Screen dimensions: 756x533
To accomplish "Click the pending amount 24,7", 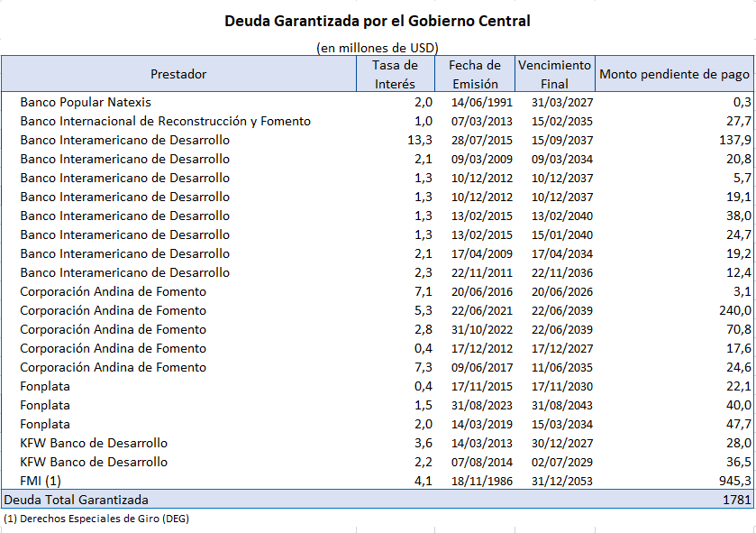I will [x=739, y=234].
